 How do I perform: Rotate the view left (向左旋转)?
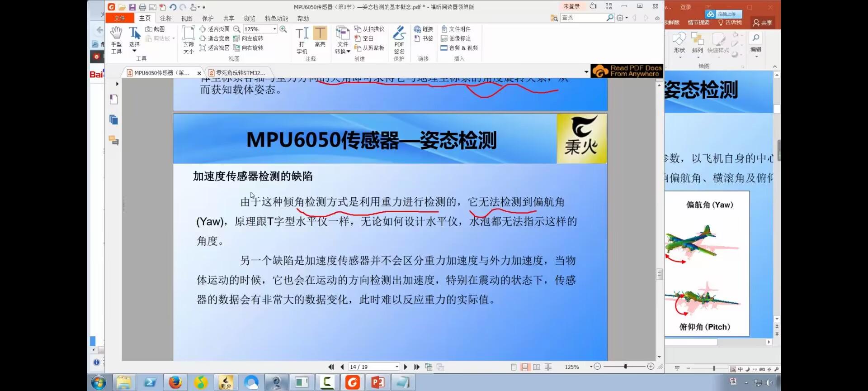pyautogui.click(x=248, y=38)
